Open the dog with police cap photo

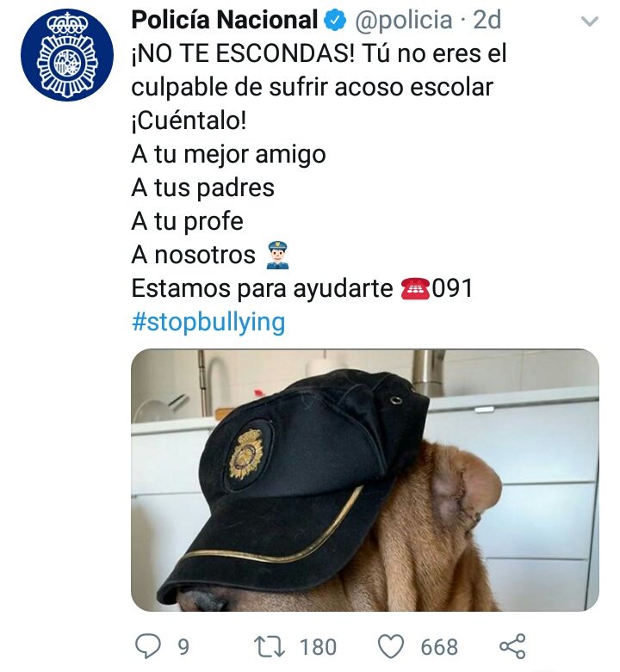[365, 480]
